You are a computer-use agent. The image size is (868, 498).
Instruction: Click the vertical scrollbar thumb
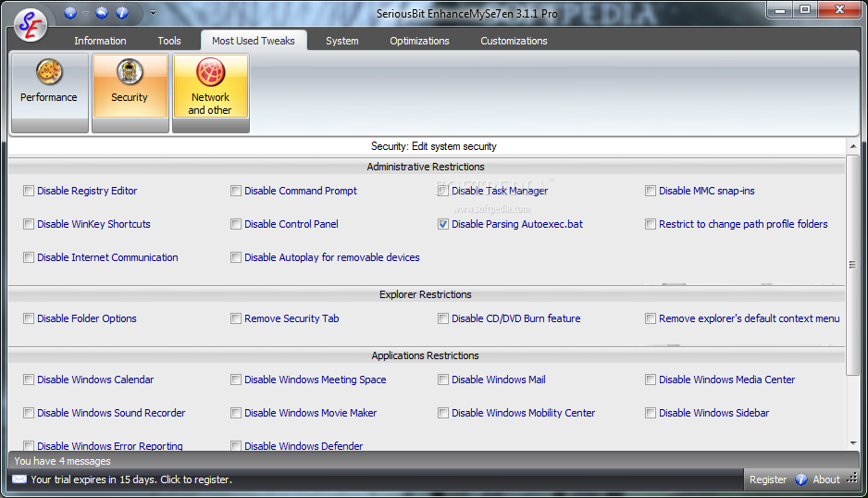click(853, 265)
